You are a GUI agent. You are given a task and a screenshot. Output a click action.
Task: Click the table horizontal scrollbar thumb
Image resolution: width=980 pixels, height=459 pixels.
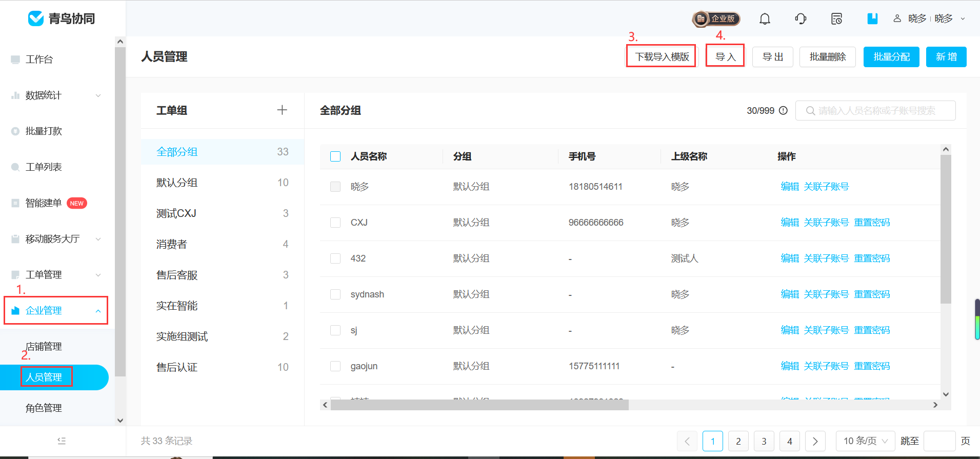(479, 405)
